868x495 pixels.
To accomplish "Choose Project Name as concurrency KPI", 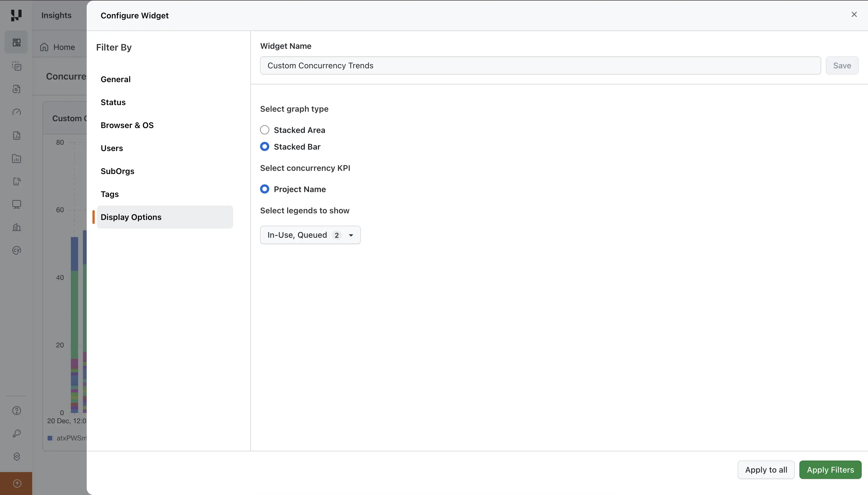I will coord(265,189).
